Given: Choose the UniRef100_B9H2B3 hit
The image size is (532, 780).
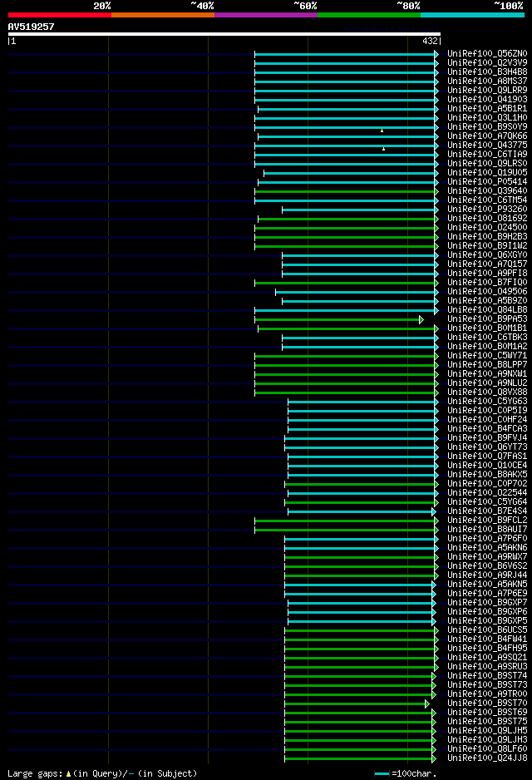Looking at the screenshot, I should (487, 237).
